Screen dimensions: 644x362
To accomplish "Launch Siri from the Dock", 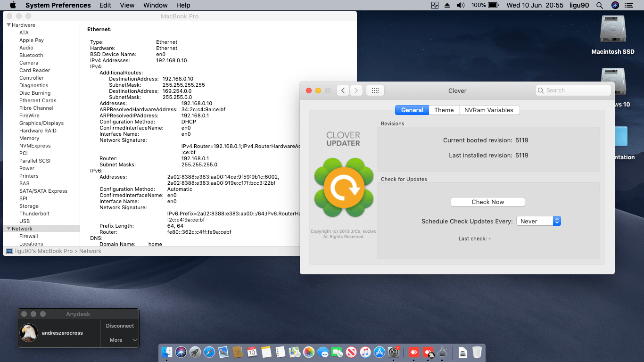I will (181, 352).
